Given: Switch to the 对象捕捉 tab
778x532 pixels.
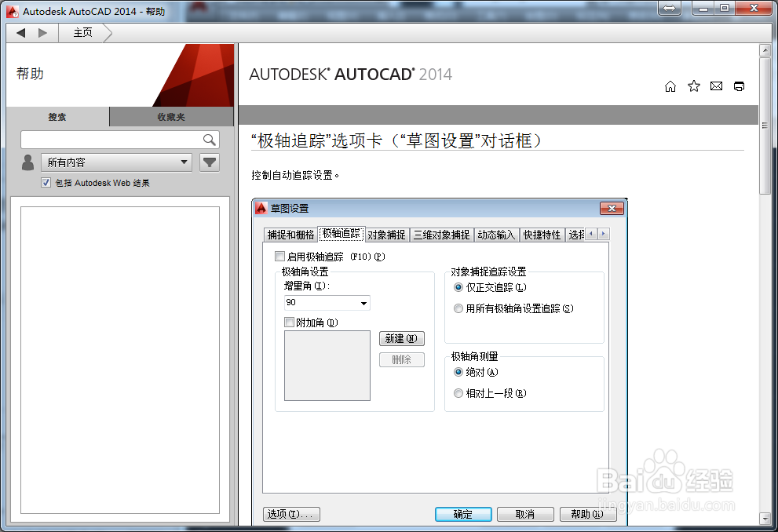Looking at the screenshot, I should [386, 234].
